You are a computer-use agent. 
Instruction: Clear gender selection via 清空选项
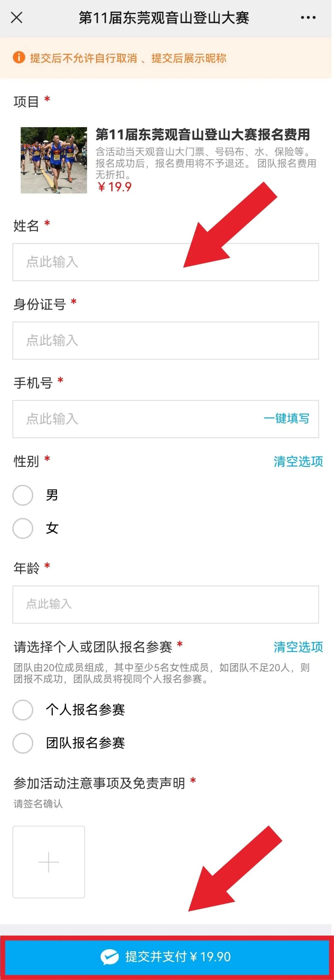(298, 461)
